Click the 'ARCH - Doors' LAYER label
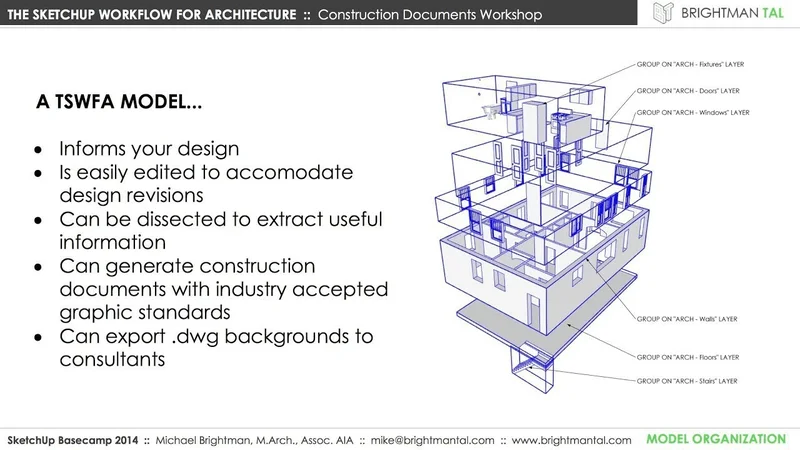Viewport: 800px width, 450px height. click(x=688, y=91)
